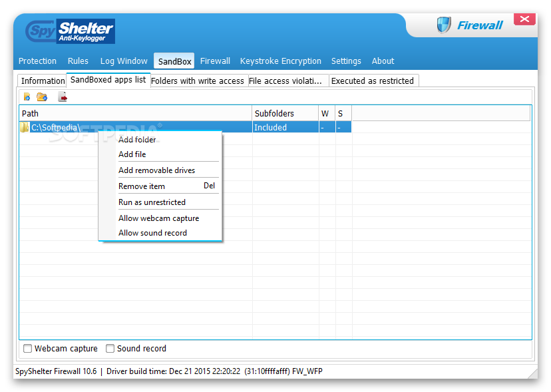Select the C:\Softpedia\ row path
This screenshot has width=551, height=392.
[56, 127]
